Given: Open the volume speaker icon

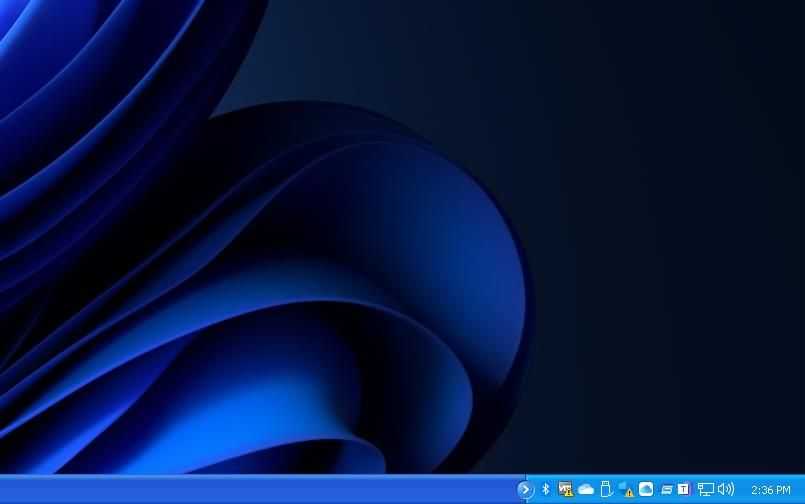Looking at the screenshot, I should pyautogui.click(x=725, y=489).
